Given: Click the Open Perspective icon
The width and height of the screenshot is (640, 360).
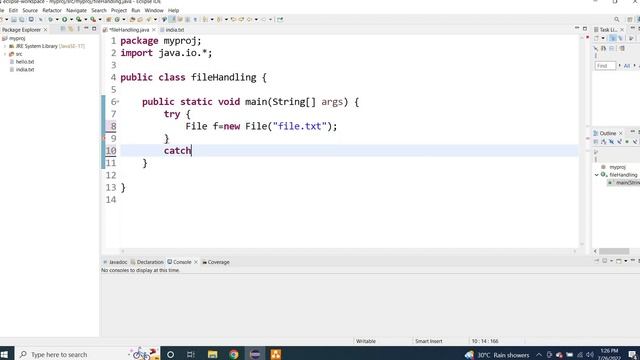Looking at the screenshot, I should pyautogui.click(x=630, y=19).
